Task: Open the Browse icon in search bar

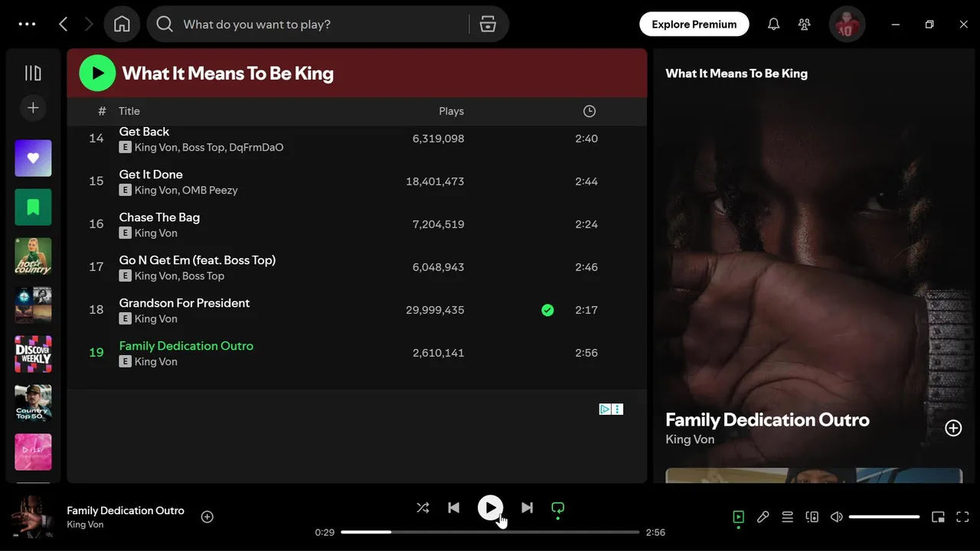Action: 488,24
